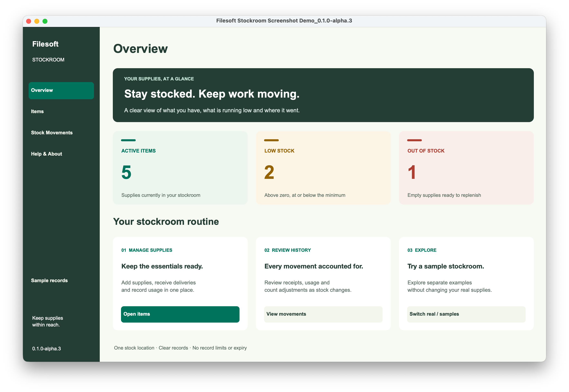Click the out of stock count 1
The width and height of the screenshot is (569, 392).
tap(412, 172)
